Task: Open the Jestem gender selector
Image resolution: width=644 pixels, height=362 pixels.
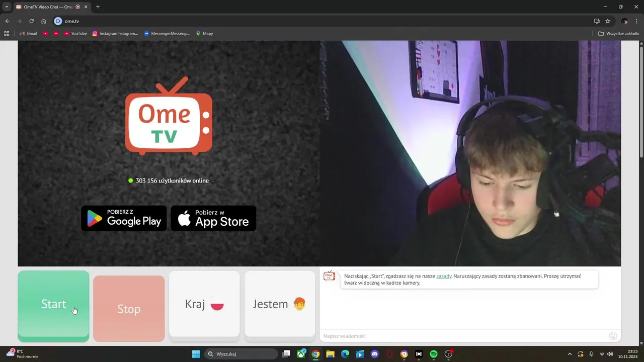Action: click(x=280, y=304)
